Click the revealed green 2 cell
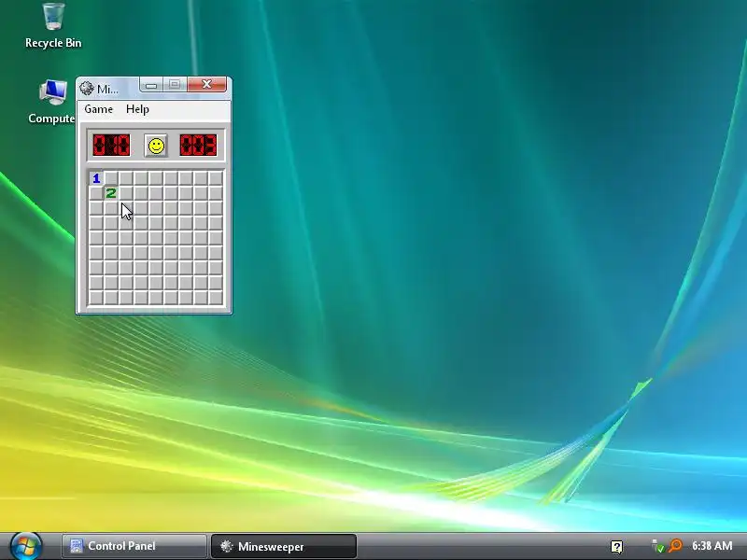The width and height of the screenshot is (747, 560). [111, 193]
